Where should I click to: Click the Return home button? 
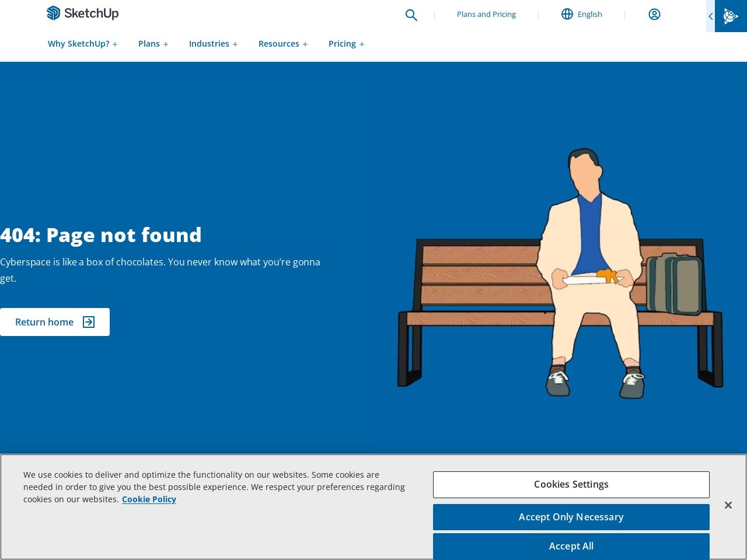pos(55,322)
